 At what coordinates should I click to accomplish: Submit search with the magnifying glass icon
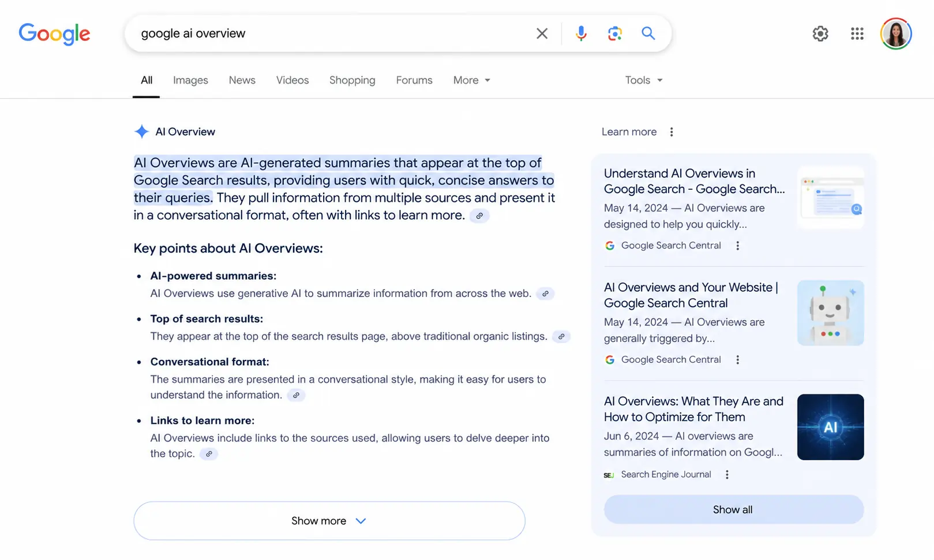tap(648, 33)
